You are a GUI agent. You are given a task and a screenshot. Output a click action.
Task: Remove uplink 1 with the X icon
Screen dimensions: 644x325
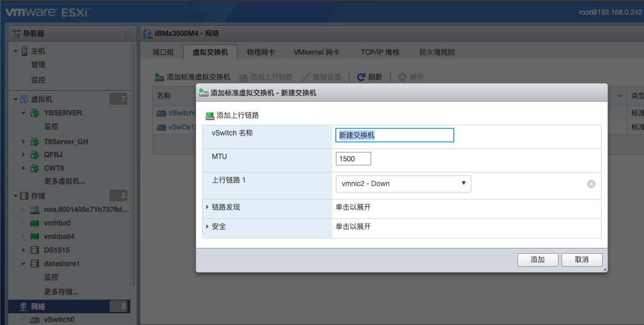point(591,184)
